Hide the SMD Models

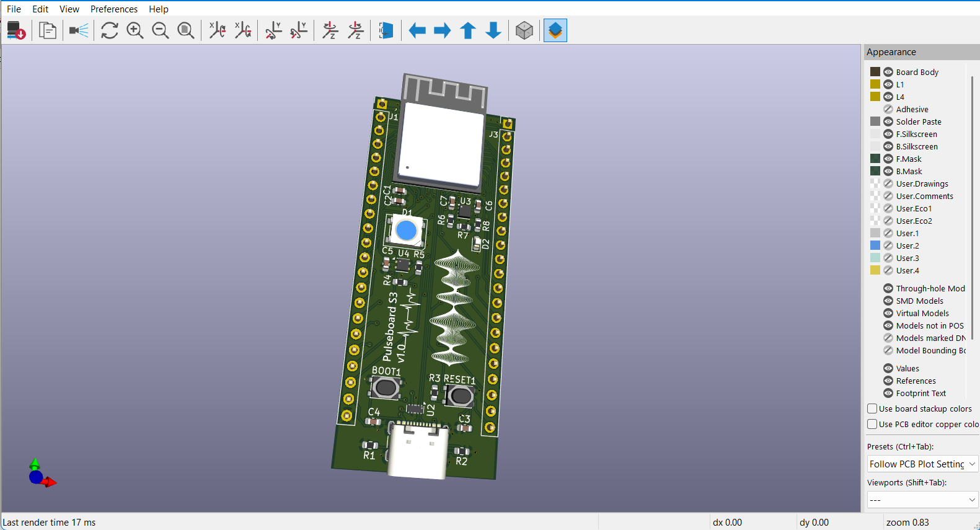[x=888, y=301]
